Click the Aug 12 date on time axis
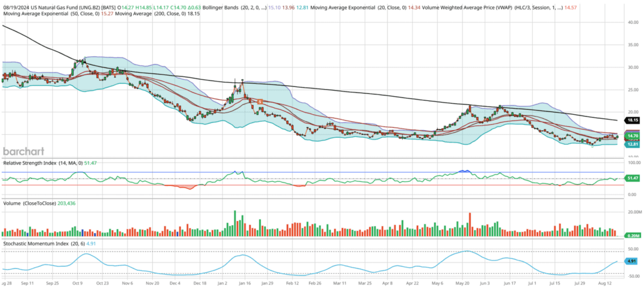644x296 pixels. (x=606, y=283)
